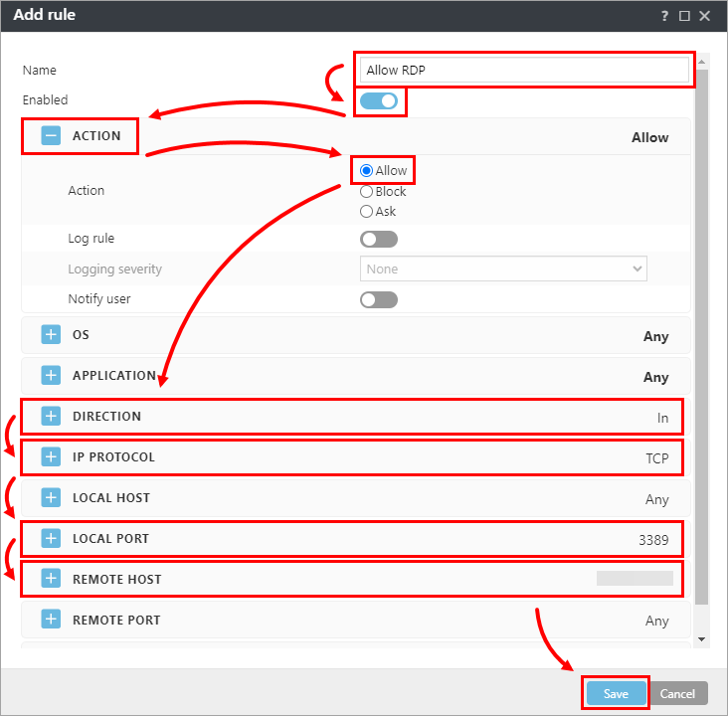Expand the LOCAL HOST section plus icon

pyautogui.click(x=51, y=498)
